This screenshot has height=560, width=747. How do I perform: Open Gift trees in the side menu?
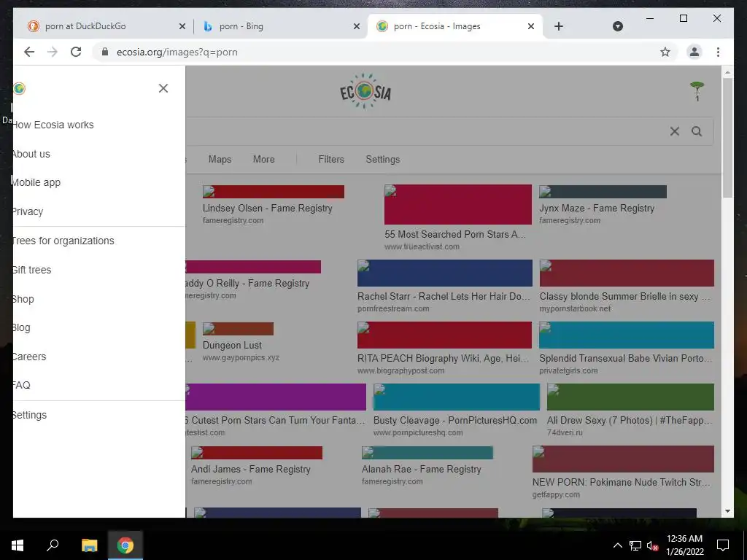[32, 270]
